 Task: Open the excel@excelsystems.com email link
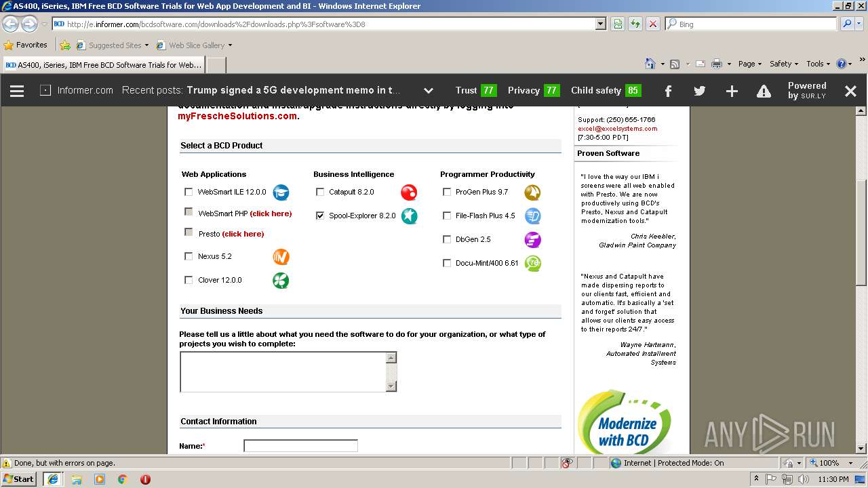pyautogui.click(x=617, y=129)
